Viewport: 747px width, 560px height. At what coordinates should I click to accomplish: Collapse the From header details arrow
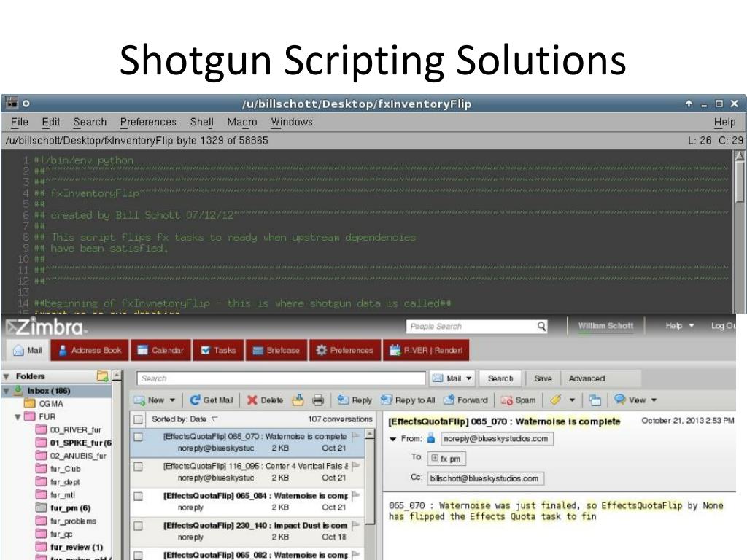tap(393, 439)
